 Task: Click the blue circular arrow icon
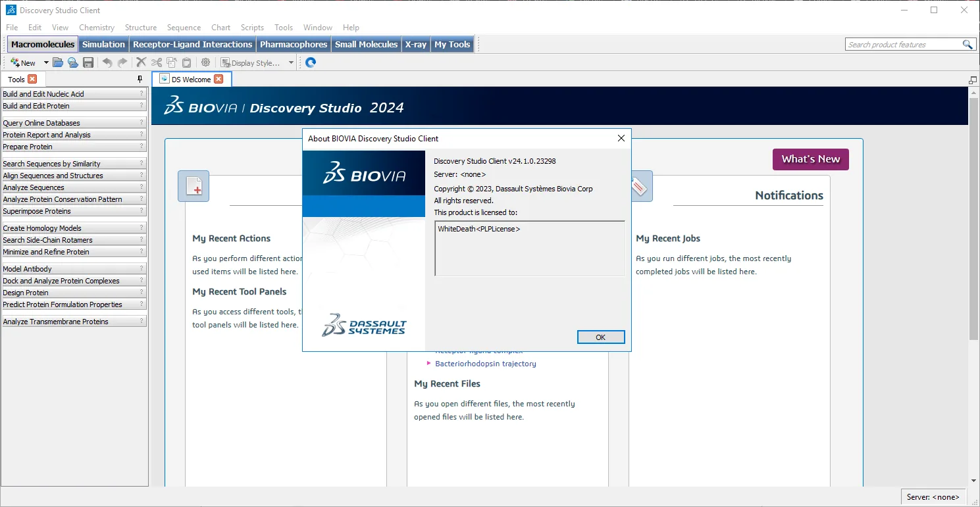click(311, 62)
